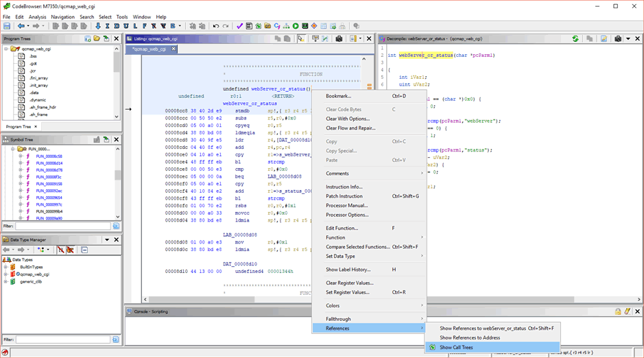Click the green Run script toolbar icon
This screenshot has width=644, height=358.
(x=296, y=26)
